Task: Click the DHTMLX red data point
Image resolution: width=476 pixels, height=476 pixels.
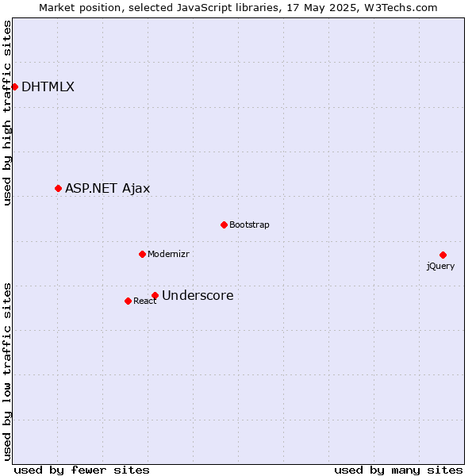Action: [x=14, y=87]
